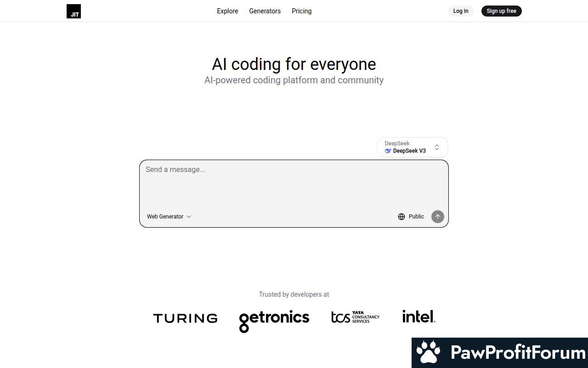Go to the Generators page
Viewport: 588px width, 368px height.
265,11
